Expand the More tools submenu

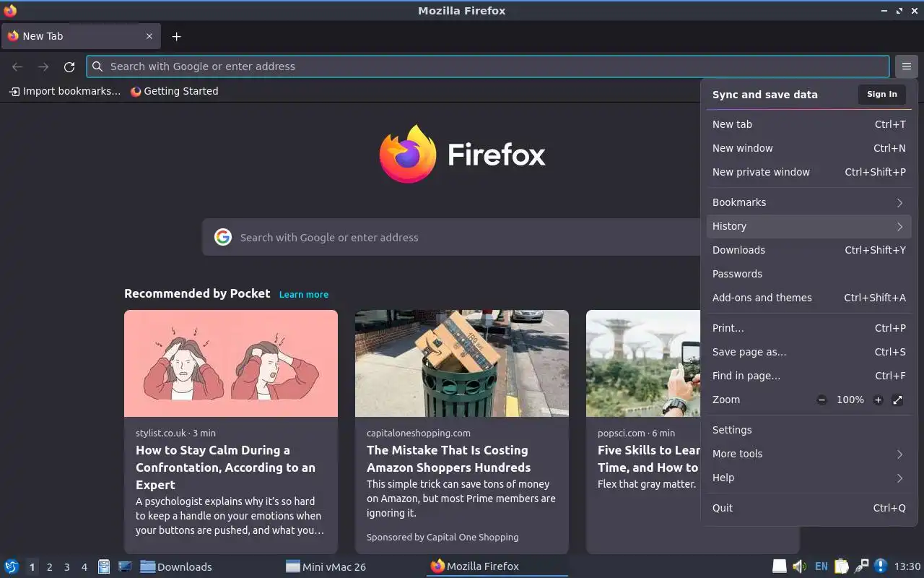click(x=808, y=454)
